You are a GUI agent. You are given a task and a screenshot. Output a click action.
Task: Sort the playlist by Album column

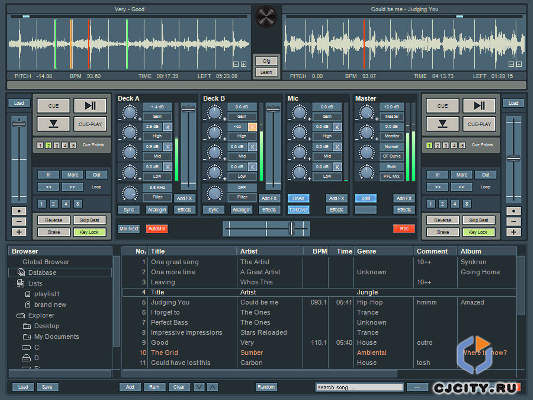pyautogui.click(x=471, y=251)
